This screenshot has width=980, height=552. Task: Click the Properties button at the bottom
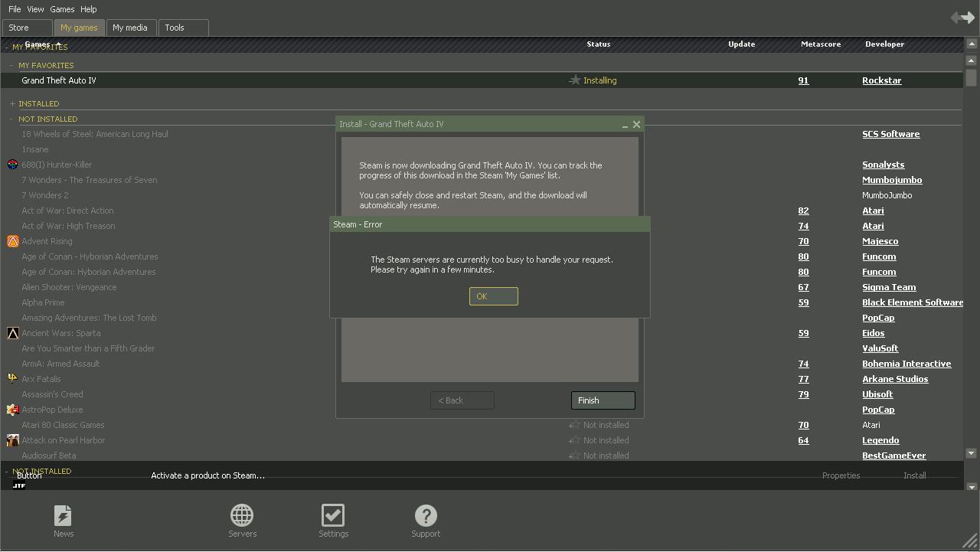pyautogui.click(x=841, y=475)
